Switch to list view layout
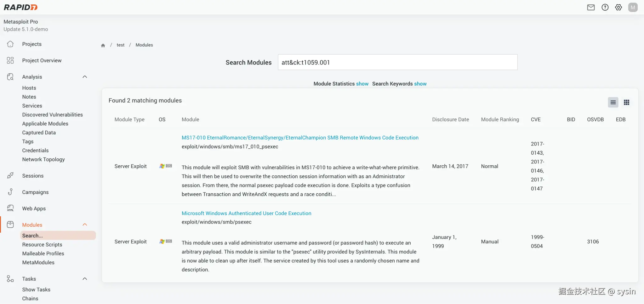The image size is (644, 304). [x=613, y=102]
